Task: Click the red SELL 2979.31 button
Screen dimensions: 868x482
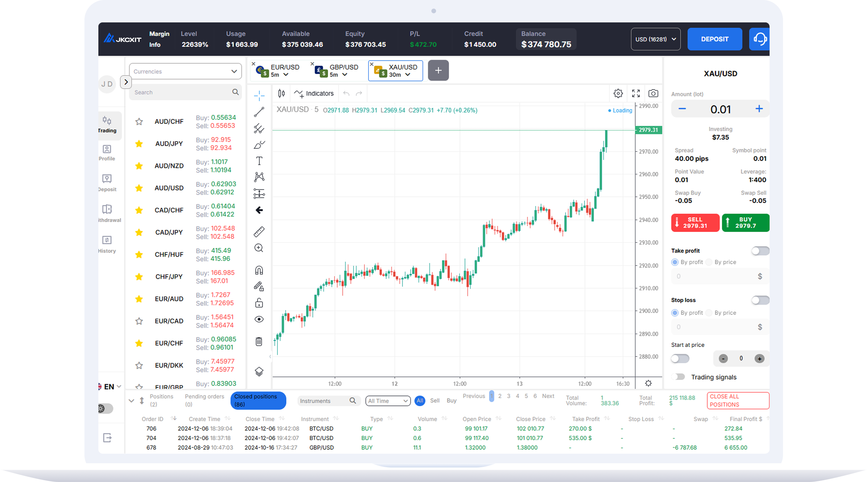Action: point(695,223)
